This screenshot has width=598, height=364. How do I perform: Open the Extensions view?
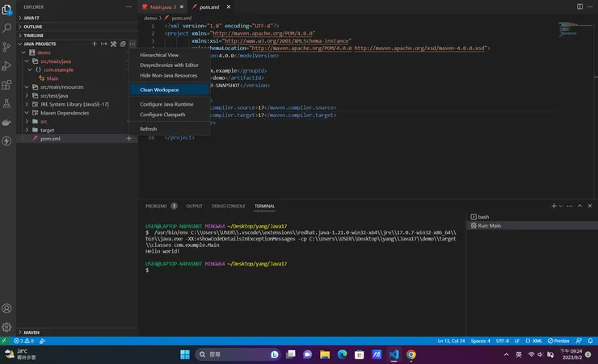[7, 84]
